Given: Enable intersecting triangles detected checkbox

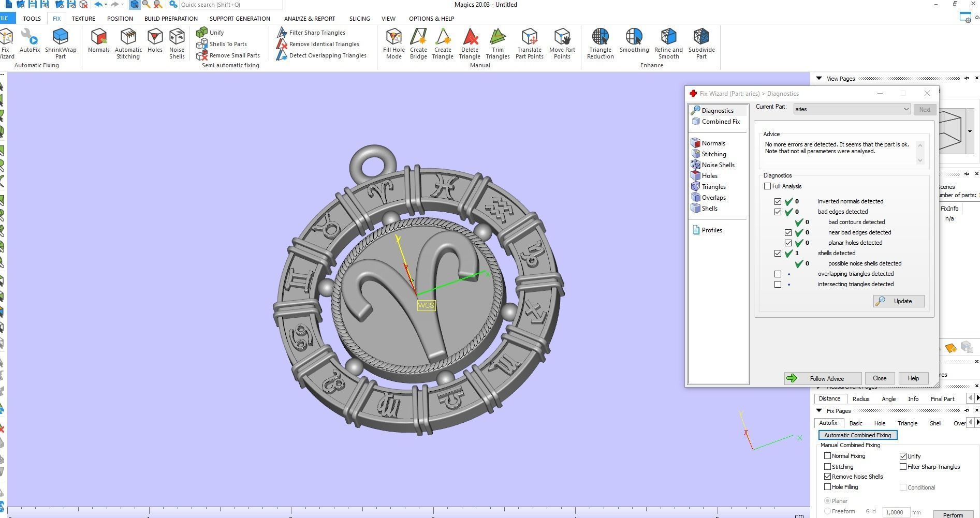Looking at the screenshot, I should [778, 284].
